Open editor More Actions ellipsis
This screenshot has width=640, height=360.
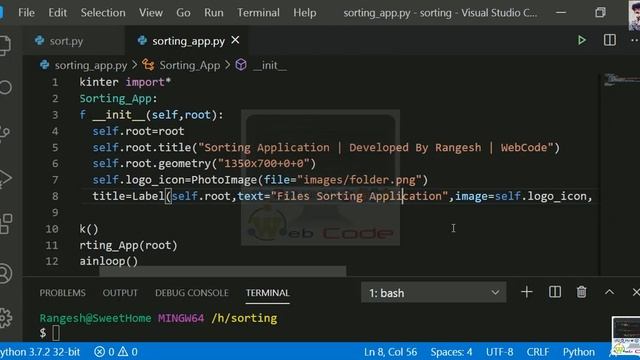pos(635,40)
